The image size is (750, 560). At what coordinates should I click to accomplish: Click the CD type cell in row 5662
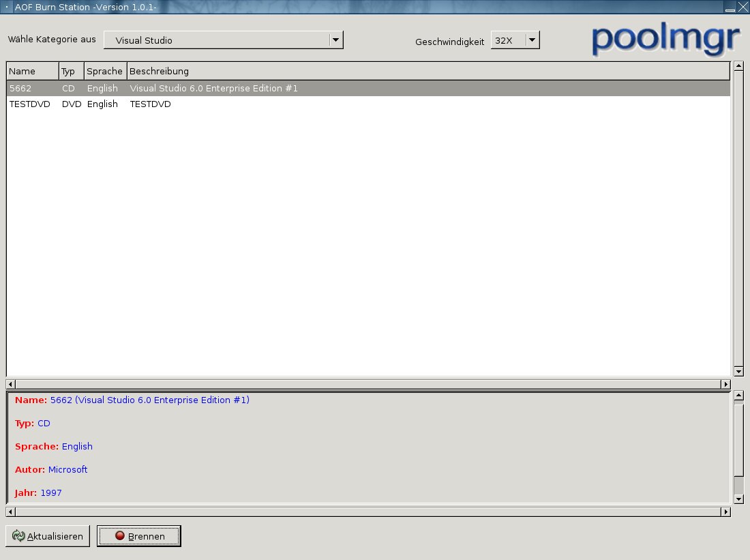[68, 89]
